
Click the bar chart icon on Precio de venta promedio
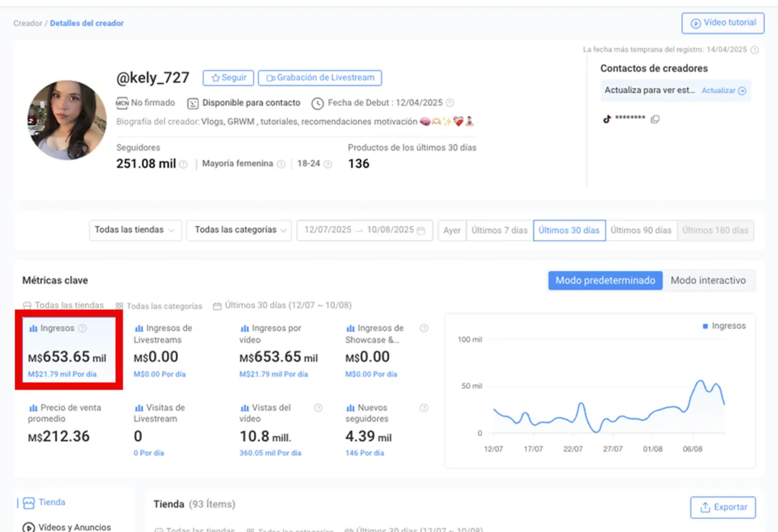[x=32, y=408]
